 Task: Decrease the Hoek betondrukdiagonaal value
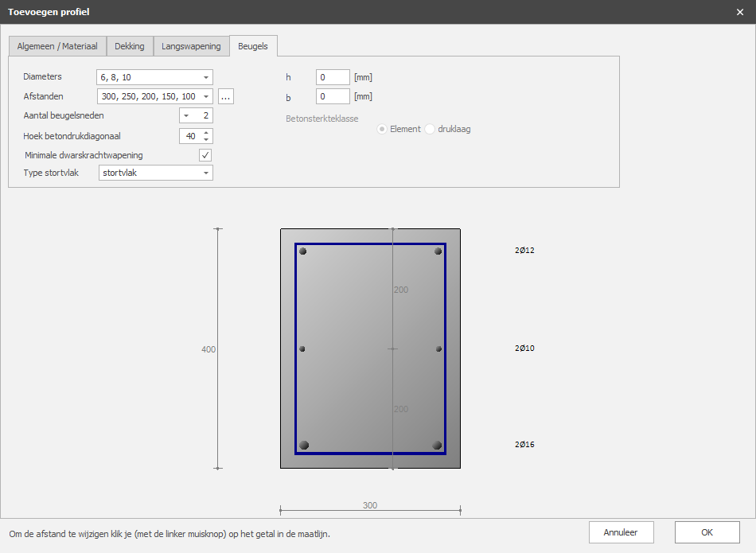point(206,139)
